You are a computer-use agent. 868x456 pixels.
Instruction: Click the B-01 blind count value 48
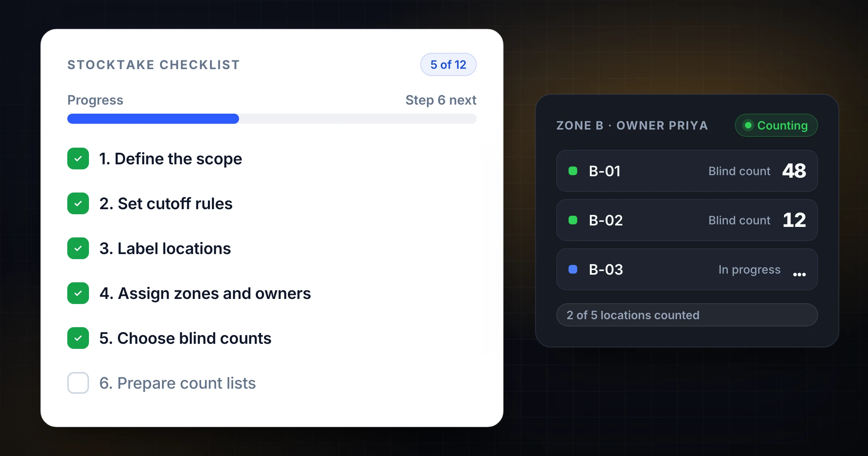794,171
